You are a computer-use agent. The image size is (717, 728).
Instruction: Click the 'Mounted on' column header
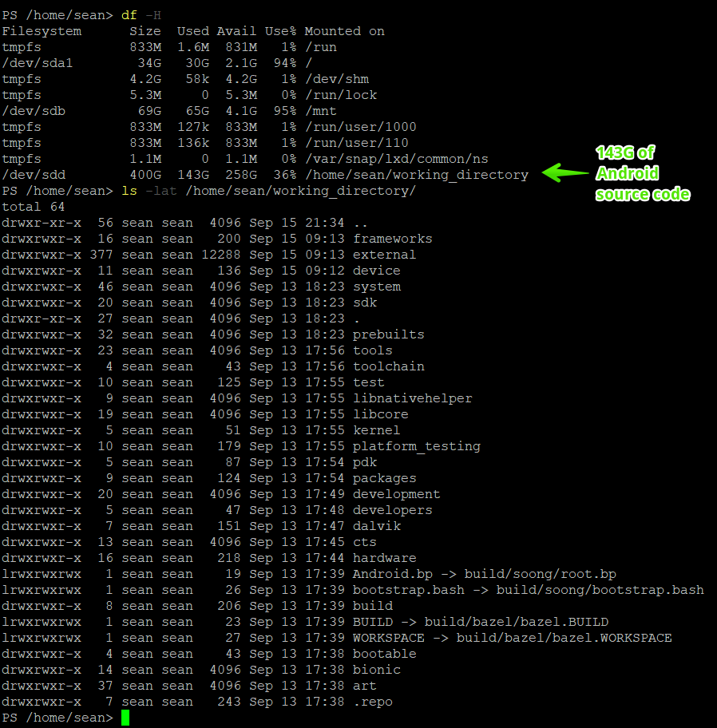(345, 31)
